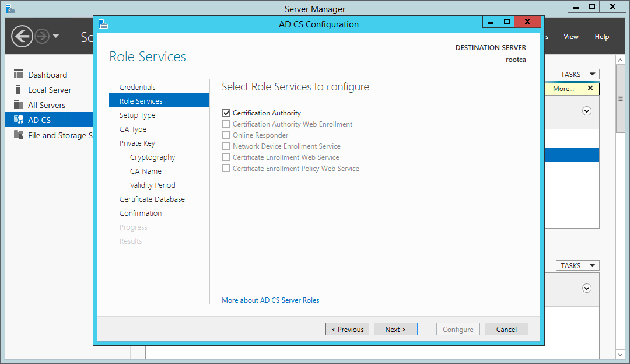Check Certification Authority Web Enrollment
The image size is (630, 364).
click(x=226, y=124)
